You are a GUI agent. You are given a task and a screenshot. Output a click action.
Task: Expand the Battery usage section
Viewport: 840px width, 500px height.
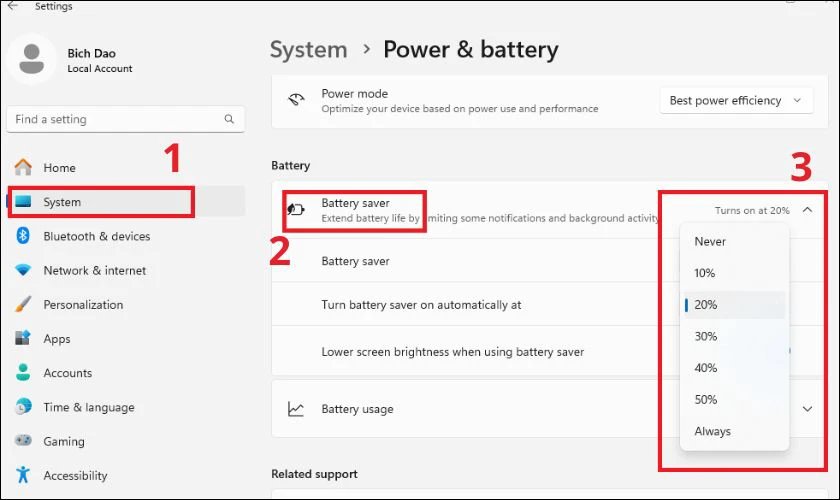click(x=808, y=409)
